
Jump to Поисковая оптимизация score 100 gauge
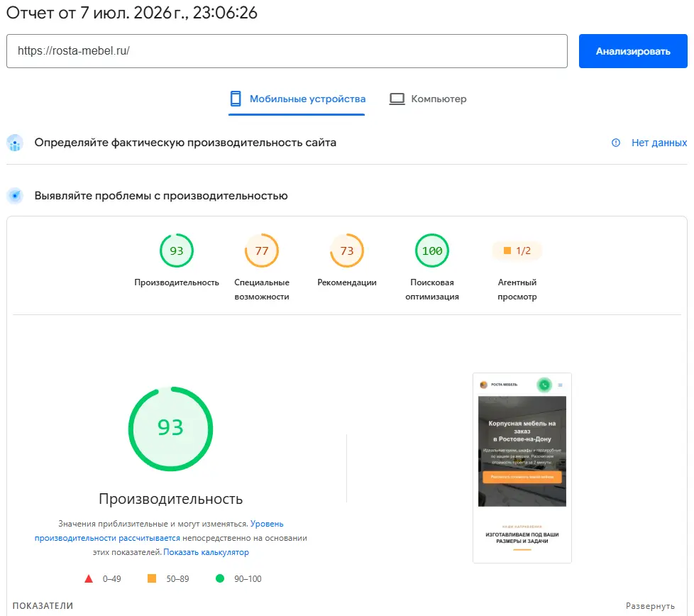coord(432,251)
